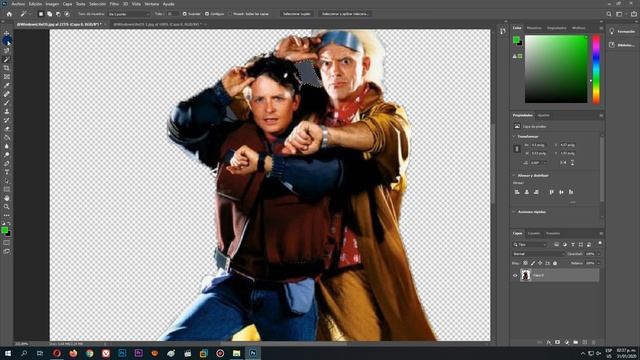Select the Magic Wand tool in toolbar

coord(7,60)
